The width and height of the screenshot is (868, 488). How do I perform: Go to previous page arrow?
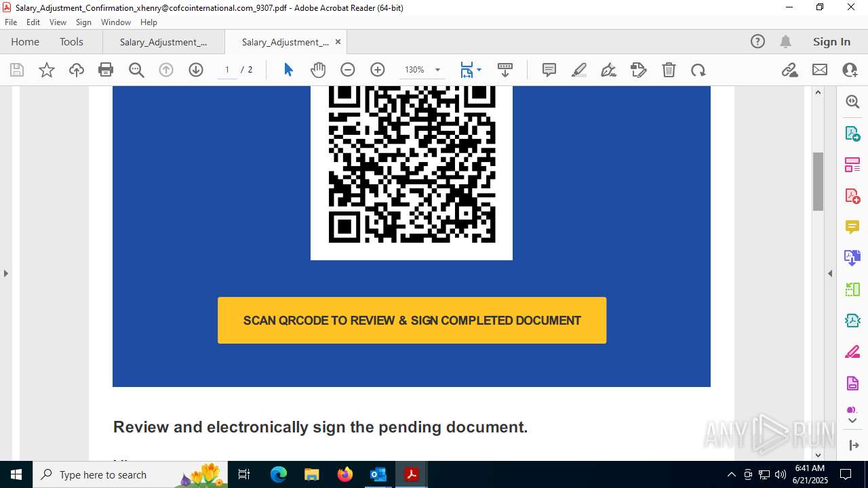coord(166,70)
